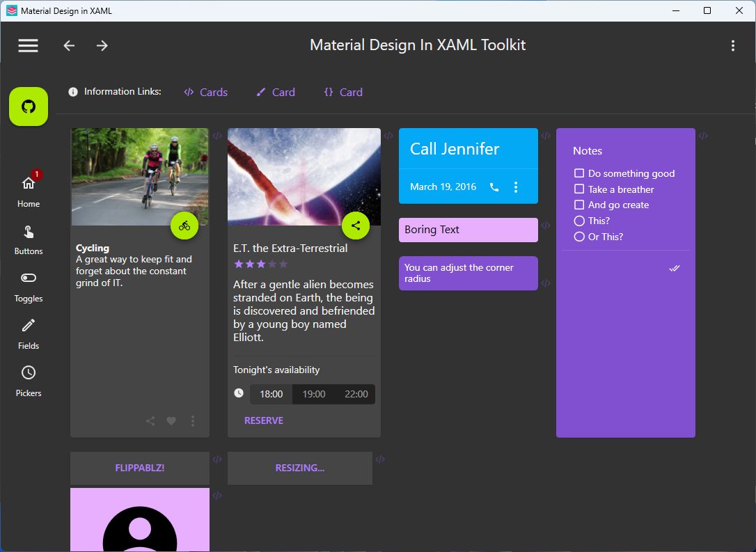Click the hamburger navigation icon
756x552 pixels.
[x=28, y=45]
